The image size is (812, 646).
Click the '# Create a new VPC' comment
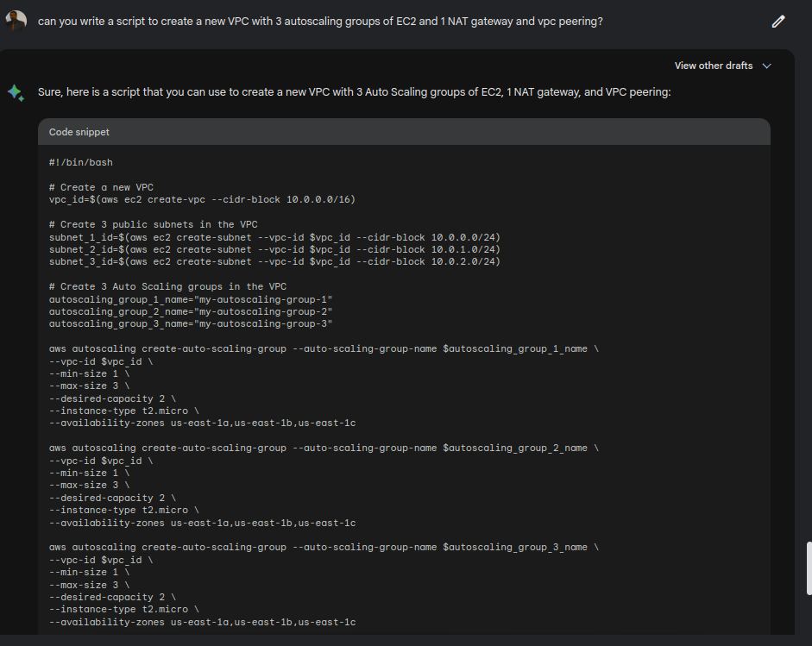tap(101, 187)
